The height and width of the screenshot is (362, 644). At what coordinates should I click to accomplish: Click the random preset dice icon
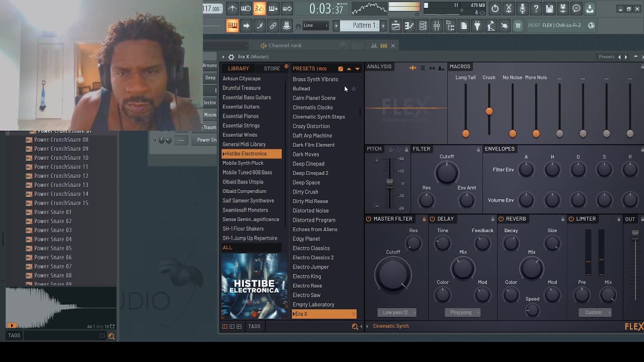point(341,69)
